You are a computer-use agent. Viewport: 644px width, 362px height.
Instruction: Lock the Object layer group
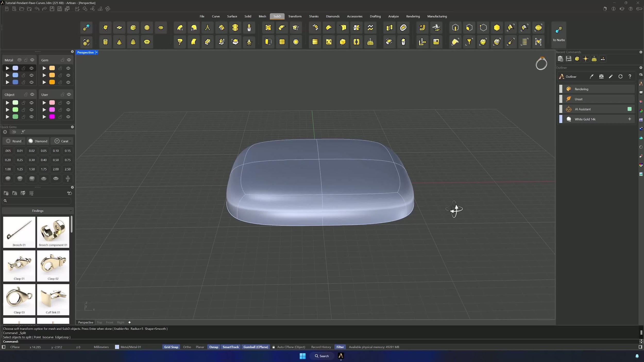click(26, 94)
